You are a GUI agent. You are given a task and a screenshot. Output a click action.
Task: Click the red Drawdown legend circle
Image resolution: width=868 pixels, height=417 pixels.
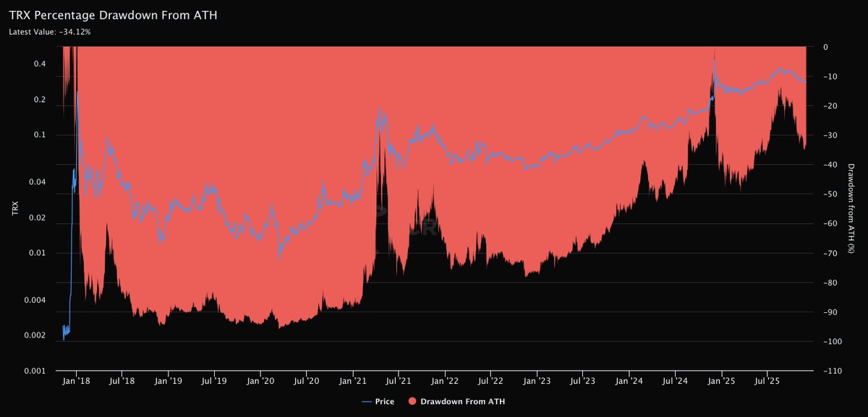click(x=411, y=401)
